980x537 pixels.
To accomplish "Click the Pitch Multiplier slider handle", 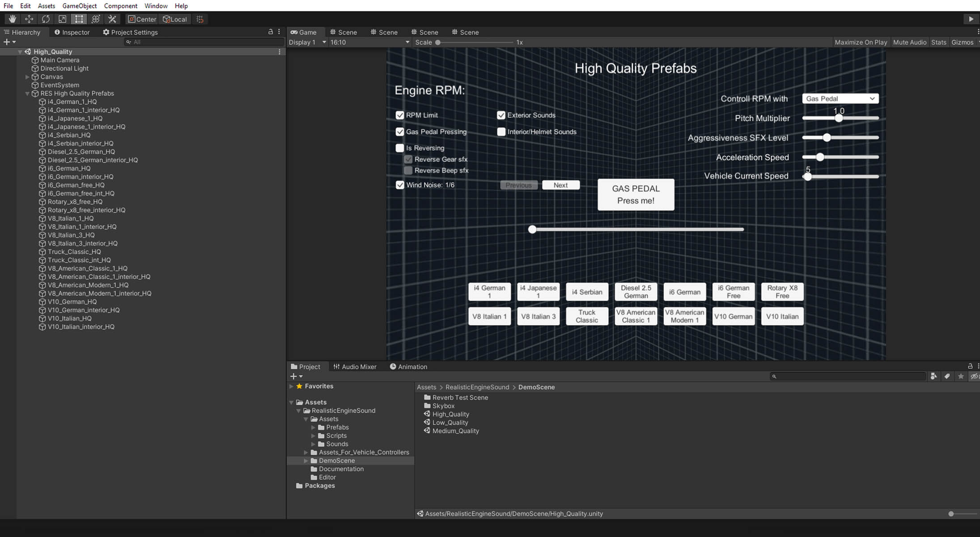I will click(x=839, y=118).
